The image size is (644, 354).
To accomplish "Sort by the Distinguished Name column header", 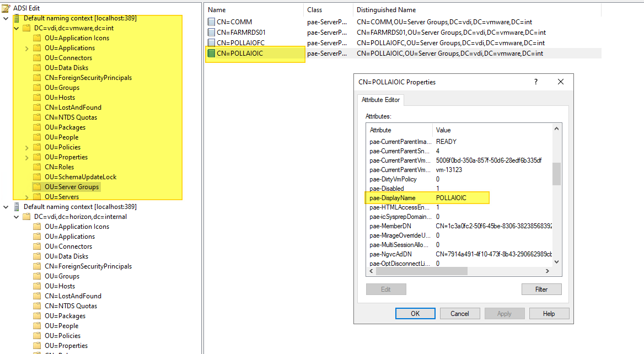I will point(477,10).
